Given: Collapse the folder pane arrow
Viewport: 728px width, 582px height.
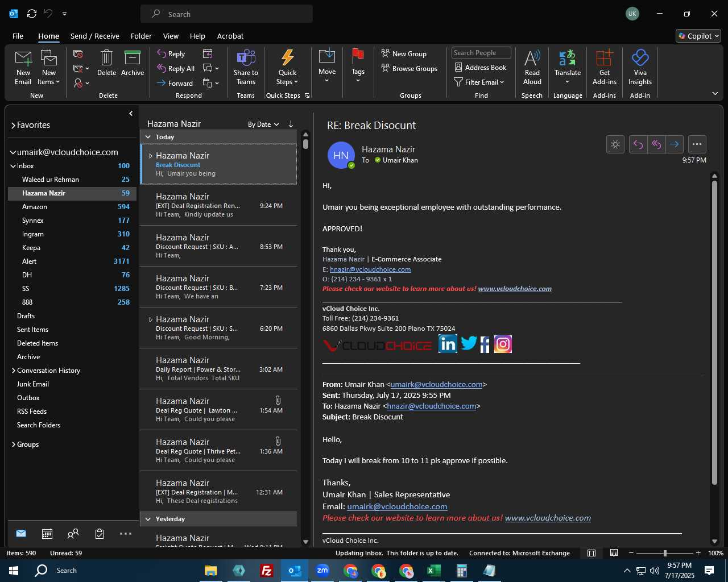Looking at the screenshot, I should 131,114.
